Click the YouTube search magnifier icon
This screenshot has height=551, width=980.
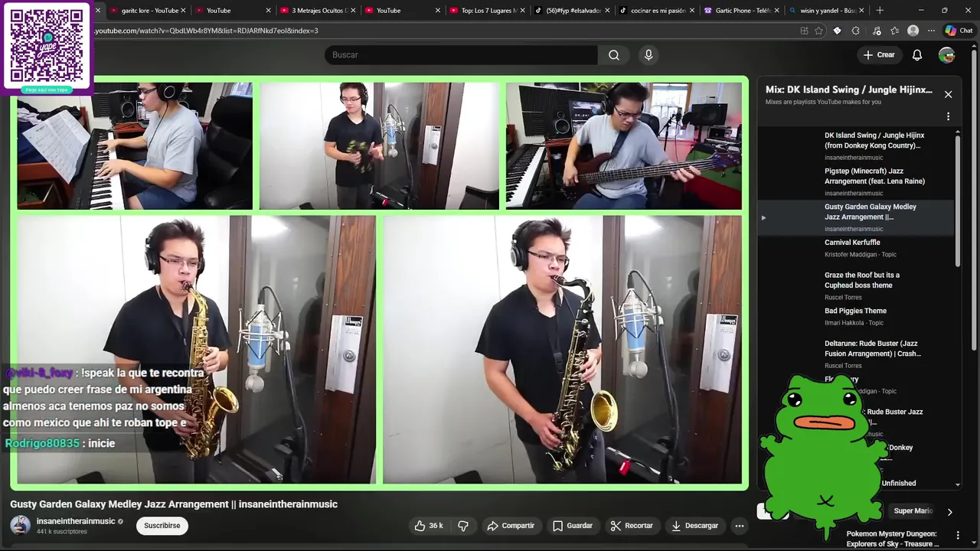(613, 55)
